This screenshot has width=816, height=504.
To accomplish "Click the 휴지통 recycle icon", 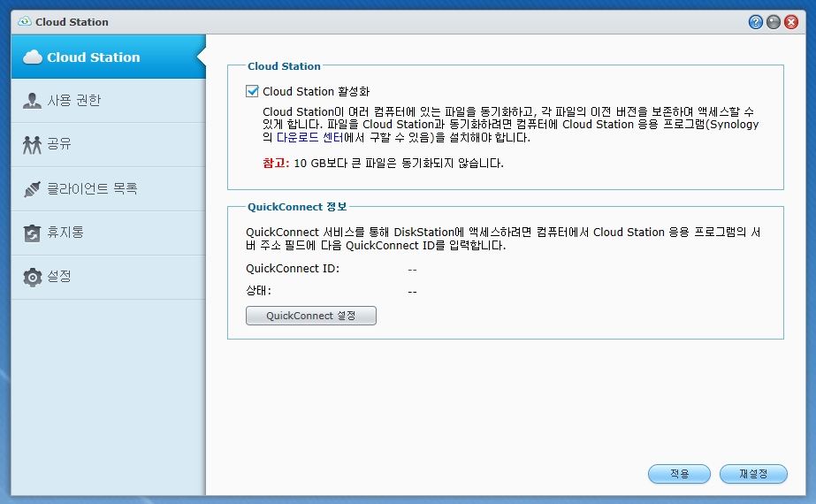I will tap(32, 233).
